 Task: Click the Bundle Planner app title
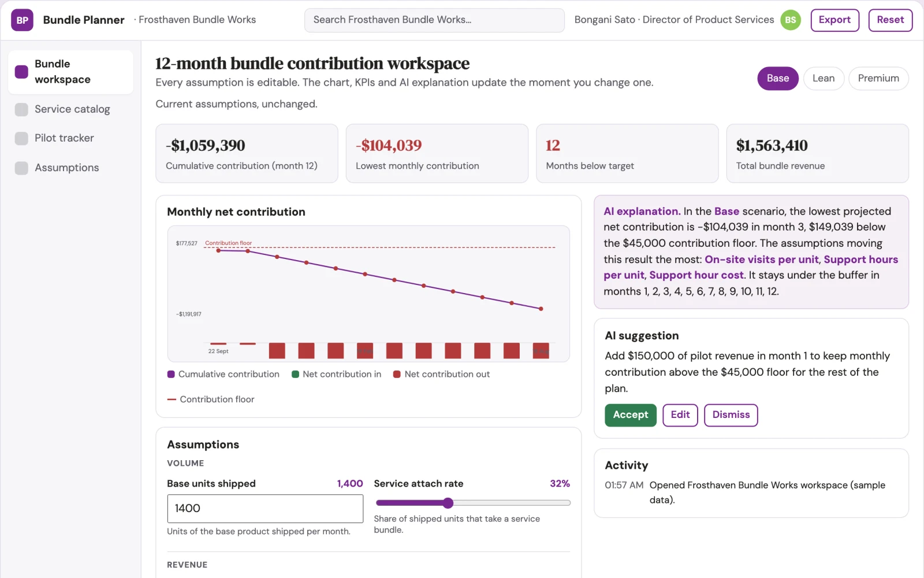click(x=84, y=20)
